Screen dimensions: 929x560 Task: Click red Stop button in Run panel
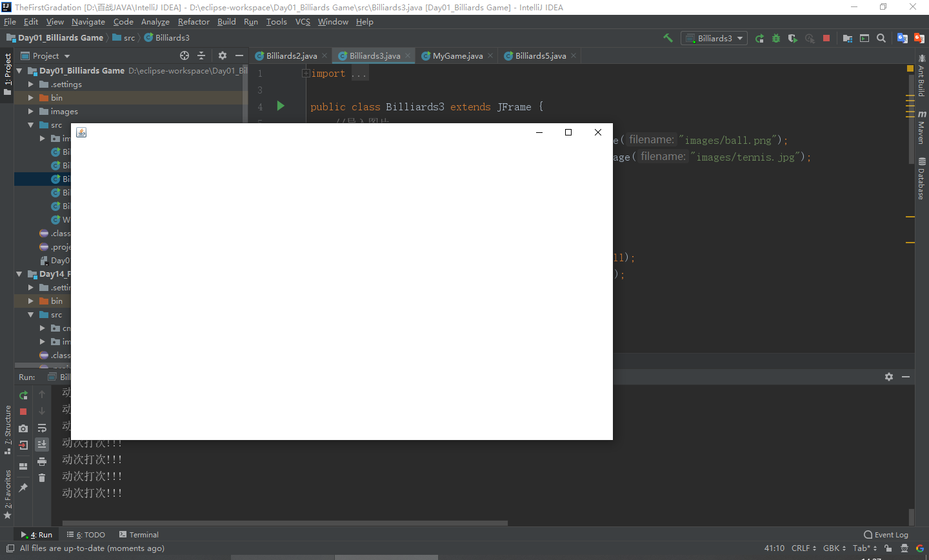pos(23,412)
